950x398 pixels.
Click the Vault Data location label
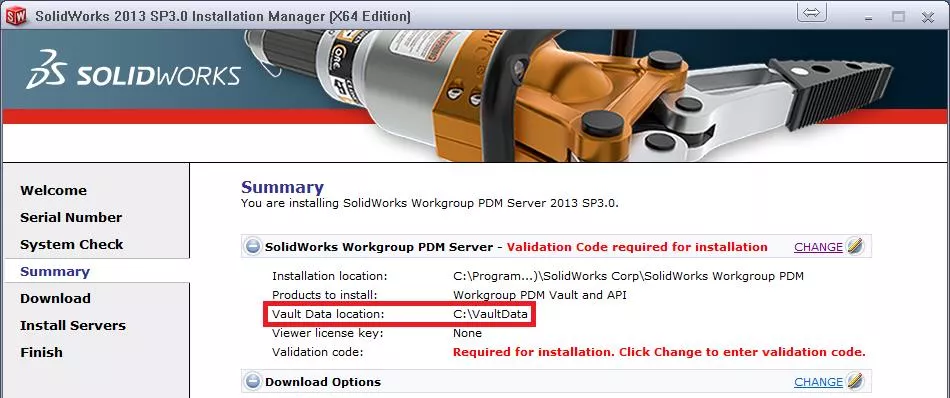[328, 314]
